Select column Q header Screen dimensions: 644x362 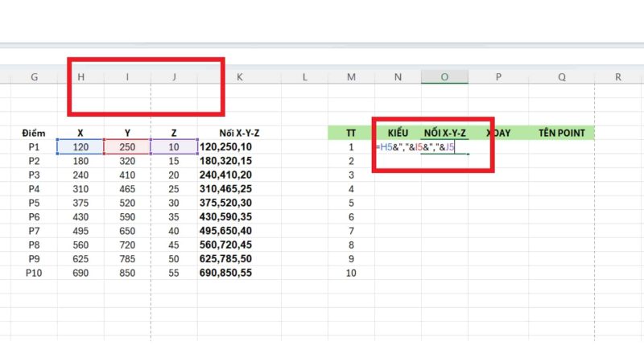click(561, 76)
